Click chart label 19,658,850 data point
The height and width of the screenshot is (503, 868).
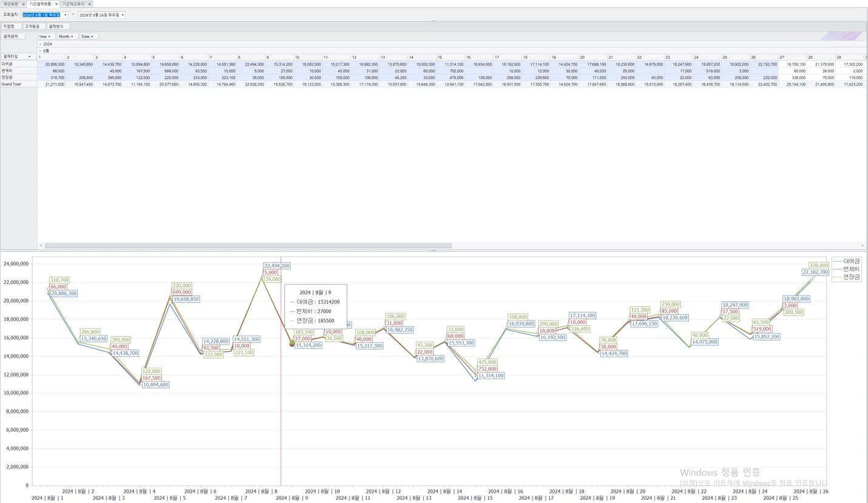(186, 299)
